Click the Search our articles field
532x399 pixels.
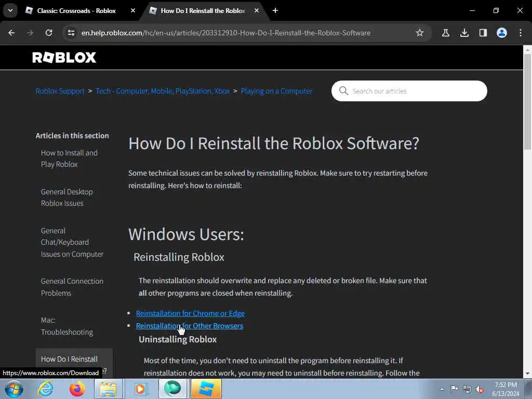point(409,91)
